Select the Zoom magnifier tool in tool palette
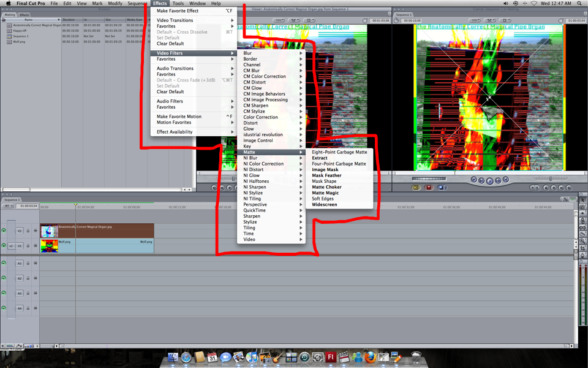The image size is (588, 368). tap(582, 240)
